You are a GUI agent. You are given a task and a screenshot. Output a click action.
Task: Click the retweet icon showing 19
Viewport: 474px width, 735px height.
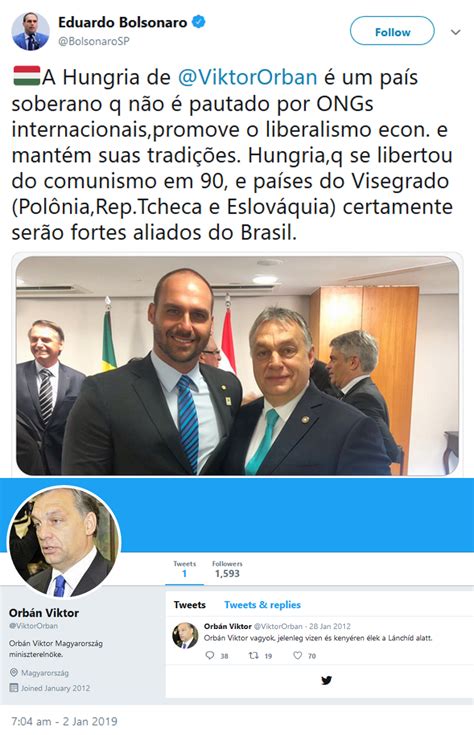coord(254,655)
